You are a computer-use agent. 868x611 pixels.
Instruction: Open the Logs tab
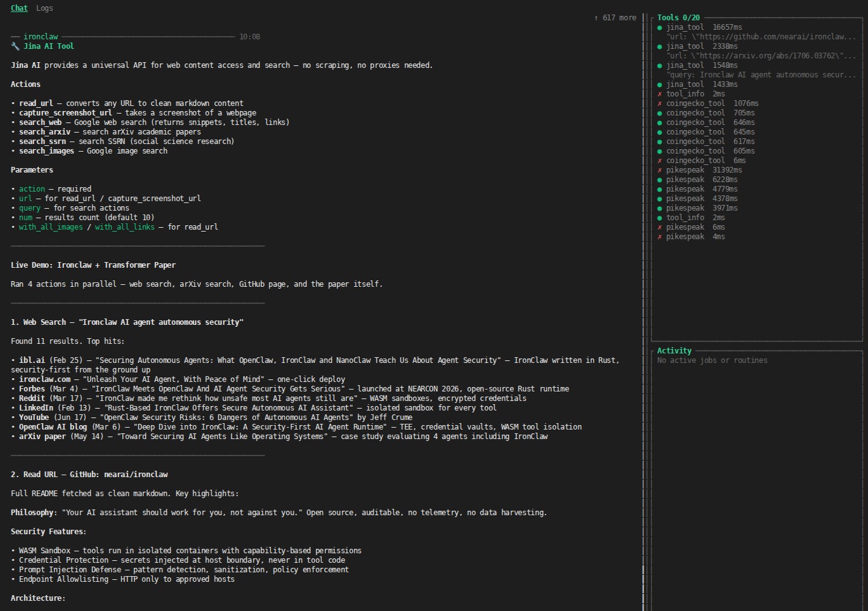(x=44, y=8)
